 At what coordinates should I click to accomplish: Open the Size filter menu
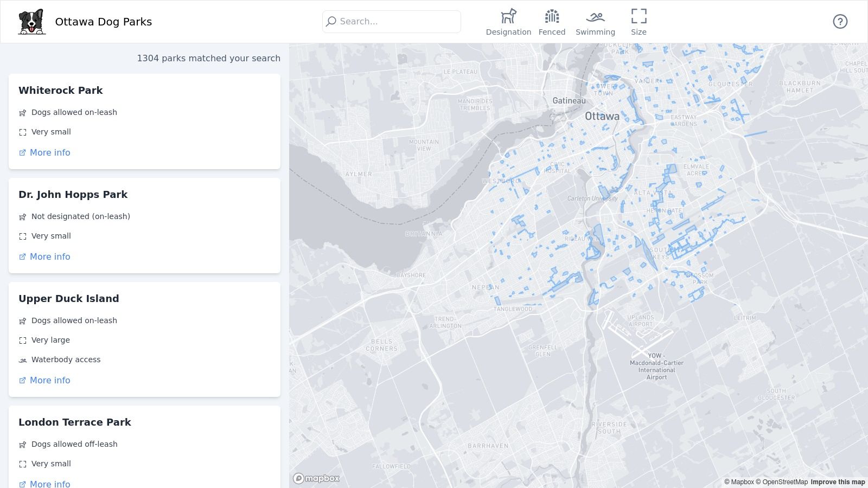coord(639,22)
